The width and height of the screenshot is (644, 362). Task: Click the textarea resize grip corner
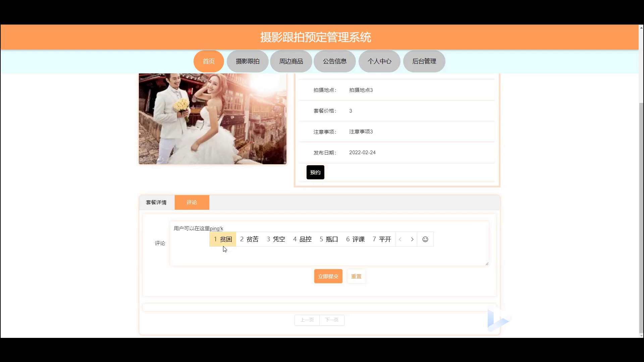point(487,264)
